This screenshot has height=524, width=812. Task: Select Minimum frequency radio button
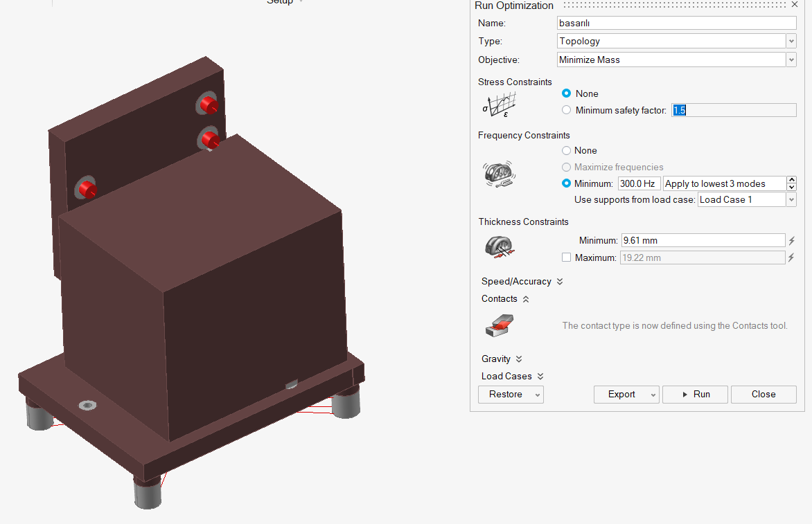click(x=567, y=183)
